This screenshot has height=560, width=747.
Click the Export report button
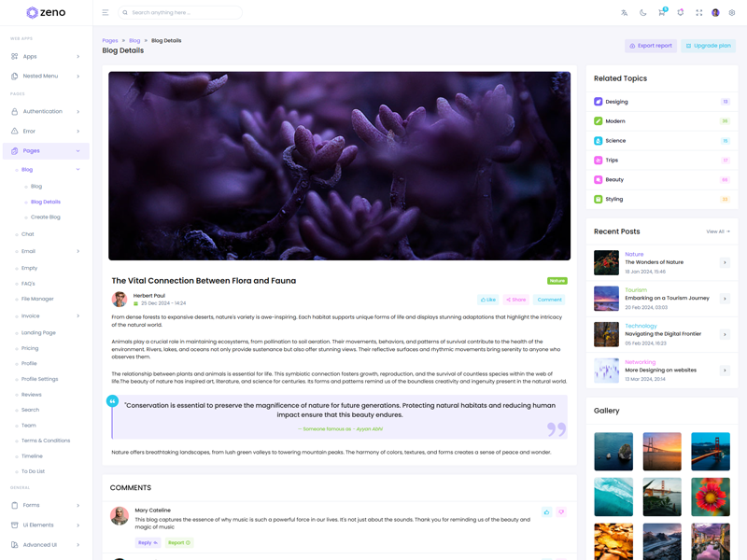tap(651, 46)
